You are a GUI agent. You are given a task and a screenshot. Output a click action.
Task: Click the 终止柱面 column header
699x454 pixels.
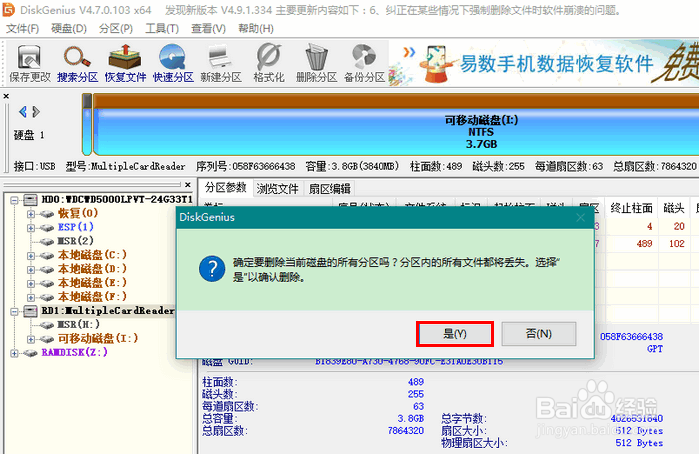coord(631,208)
